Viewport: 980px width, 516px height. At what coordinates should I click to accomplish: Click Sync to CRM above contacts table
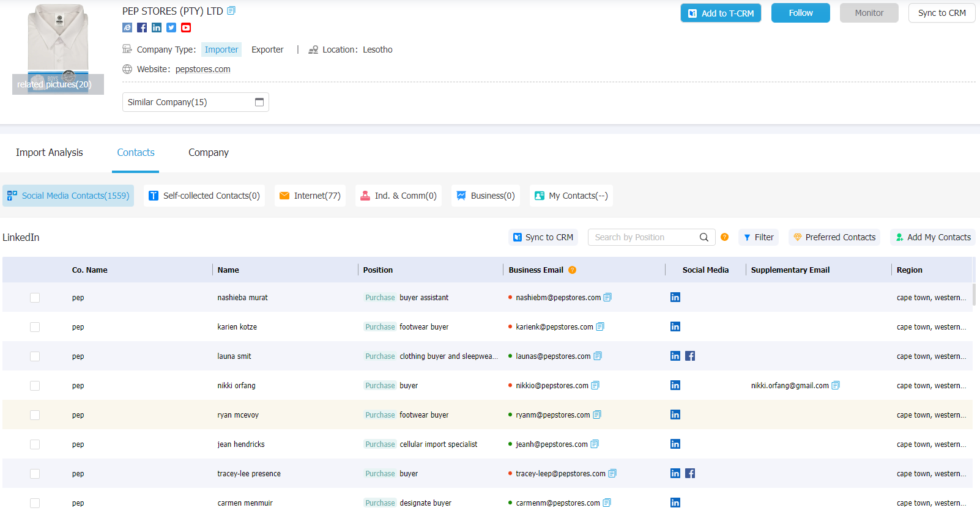[543, 237]
